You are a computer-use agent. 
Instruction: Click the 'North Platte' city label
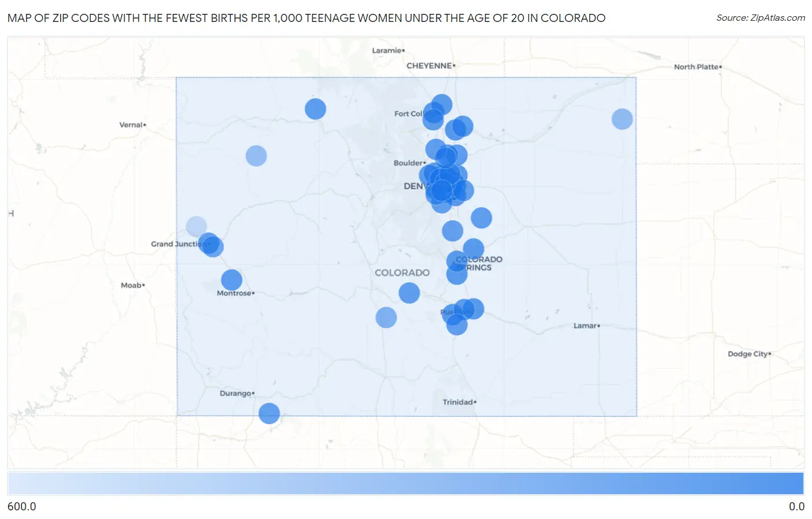click(x=696, y=67)
